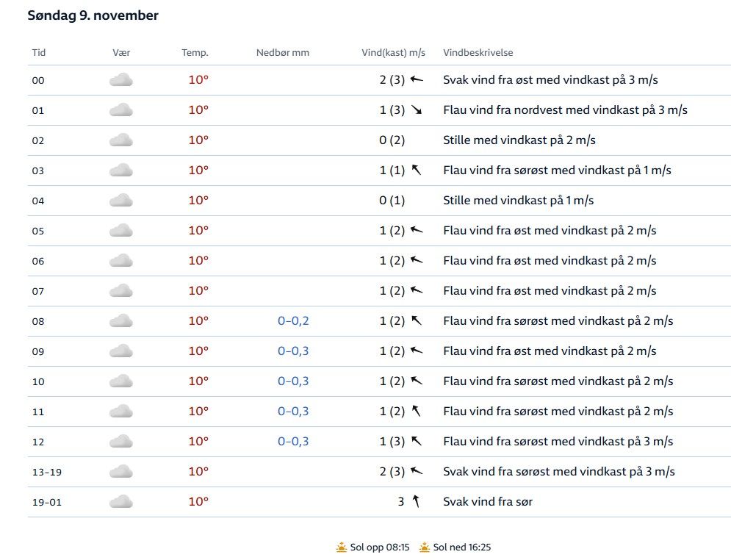Click the cloud weather icon for hour 00

coord(121,80)
